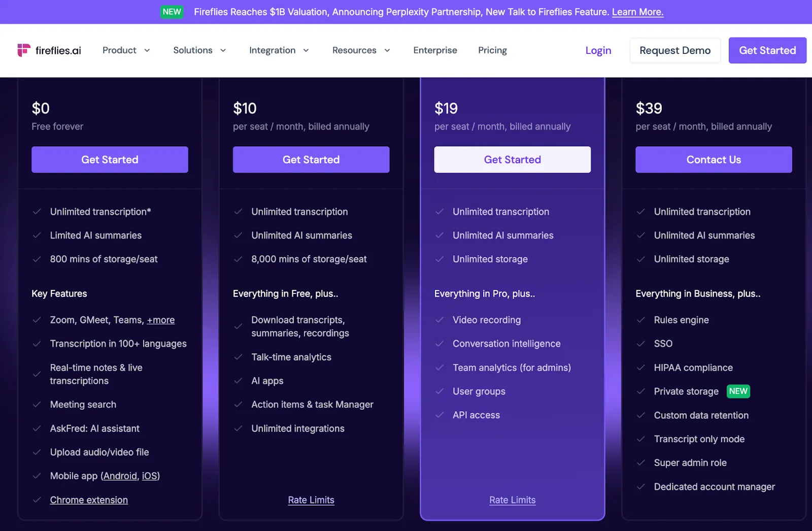
Task: Click the Login link
Action: pyautogui.click(x=598, y=50)
